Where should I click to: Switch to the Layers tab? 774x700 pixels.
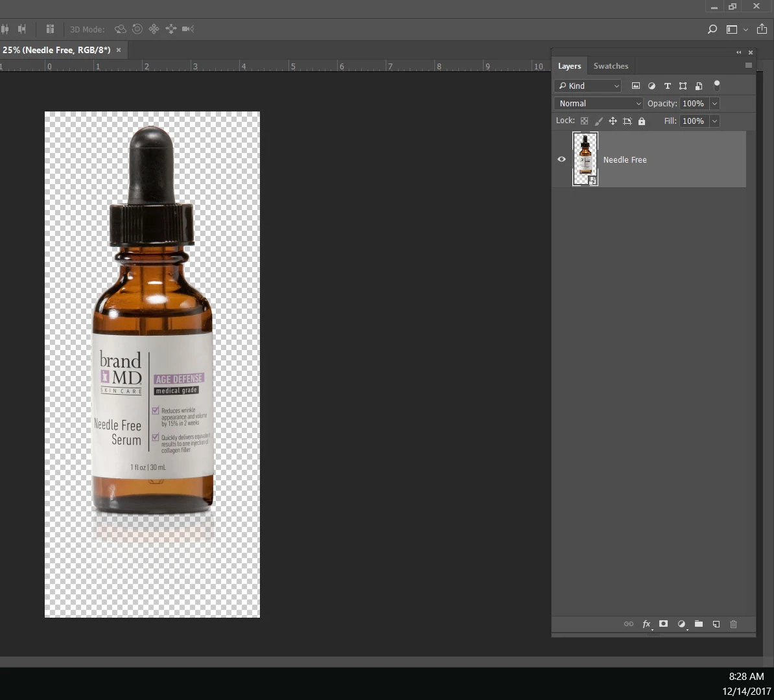[x=569, y=66]
